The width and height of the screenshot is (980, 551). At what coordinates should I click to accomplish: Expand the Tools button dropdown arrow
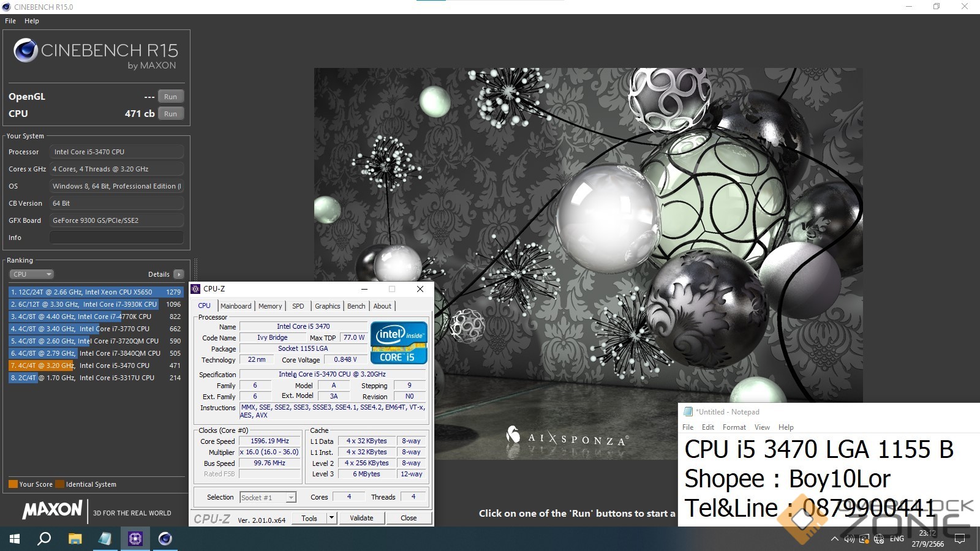pyautogui.click(x=331, y=518)
